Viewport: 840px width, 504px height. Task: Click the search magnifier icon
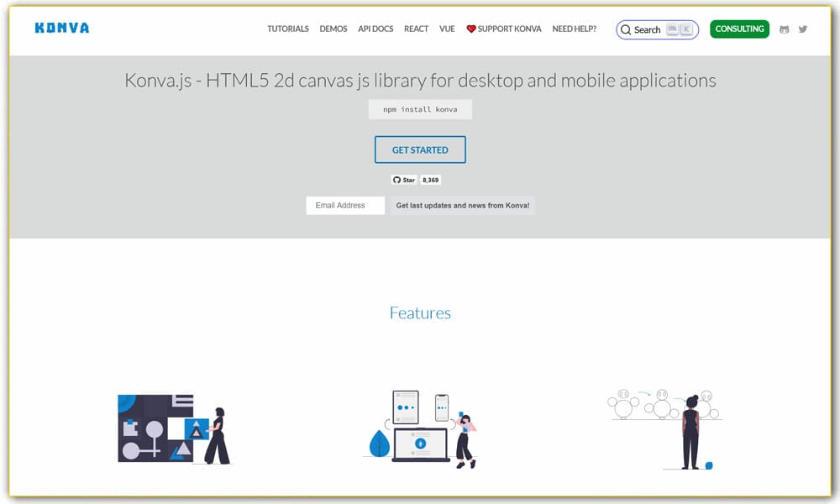[x=627, y=29]
